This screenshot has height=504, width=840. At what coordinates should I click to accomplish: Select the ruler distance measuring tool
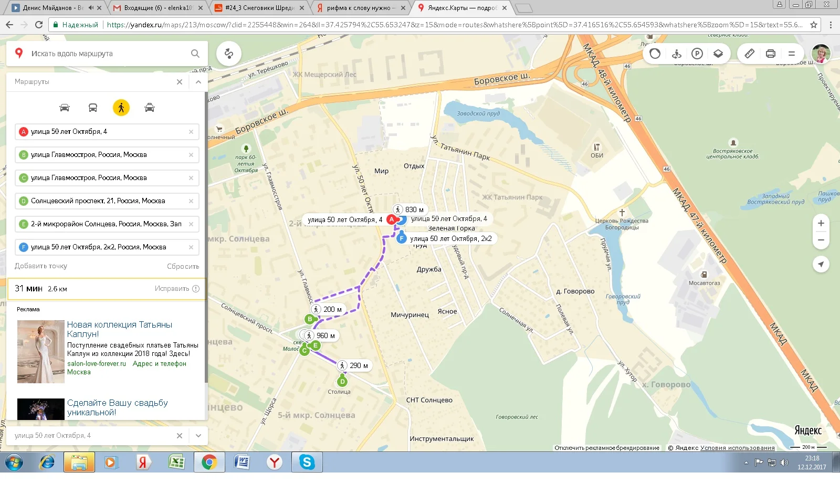(750, 54)
